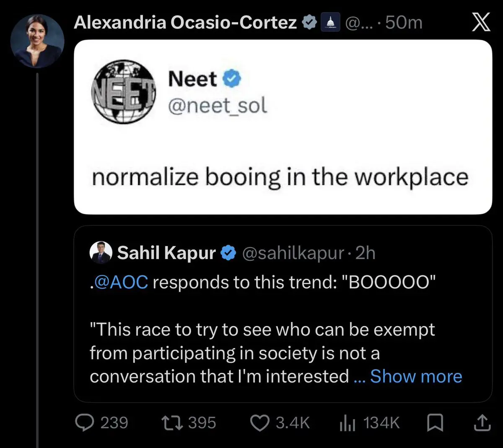
Task: Click Sahil Kapur's small avatar
Action: (101, 252)
